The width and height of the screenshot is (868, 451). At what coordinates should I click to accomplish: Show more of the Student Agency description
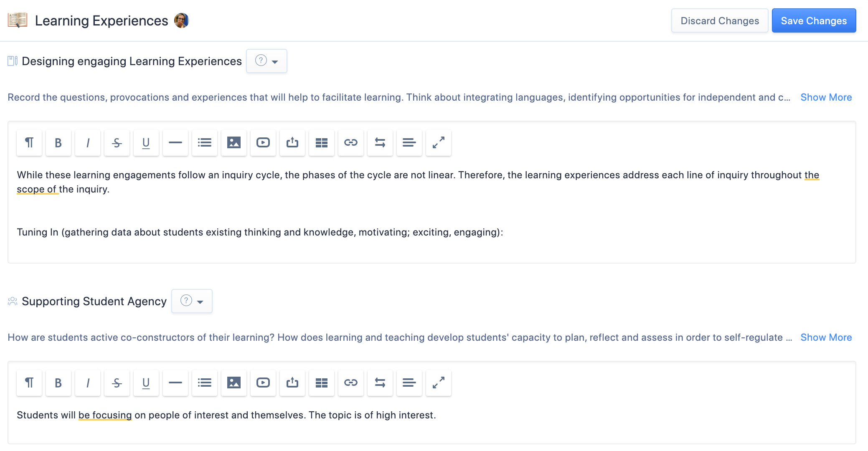[x=826, y=337]
